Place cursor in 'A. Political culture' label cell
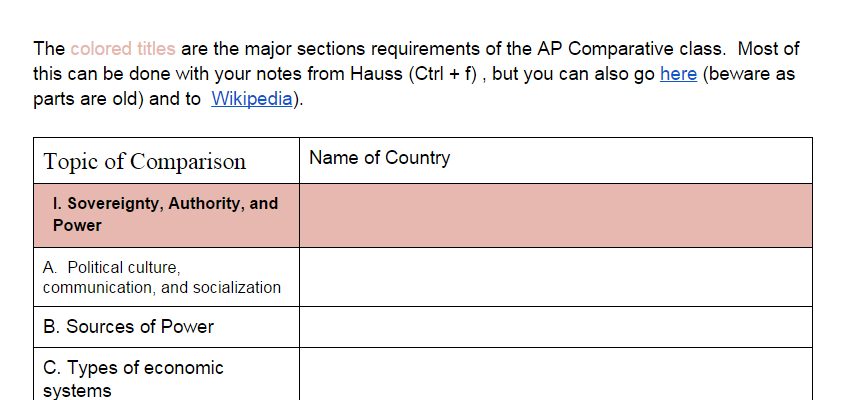The width and height of the screenshot is (847, 400). (166, 277)
